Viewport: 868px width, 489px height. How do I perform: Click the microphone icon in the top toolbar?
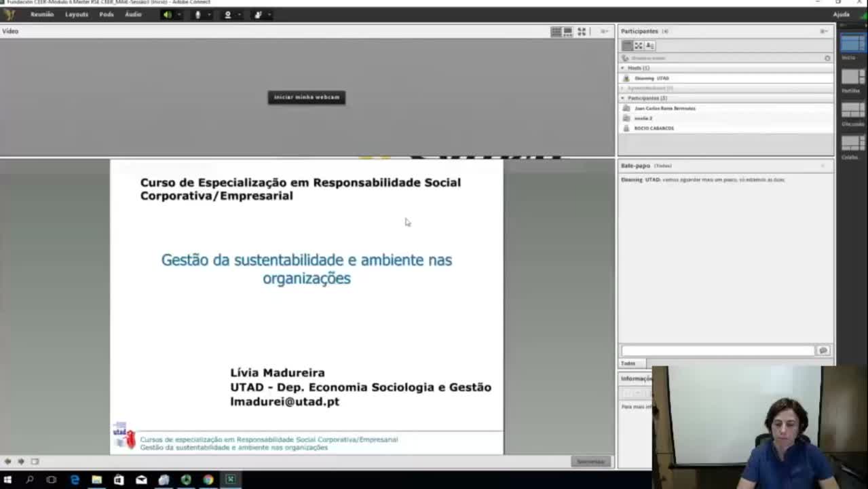pos(197,14)
